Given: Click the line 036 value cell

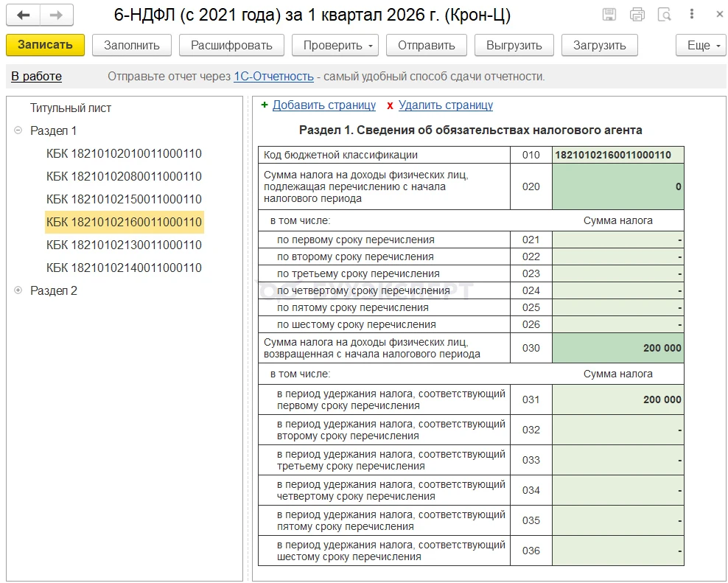Looking at the screenshot, I should click(618, 551).
